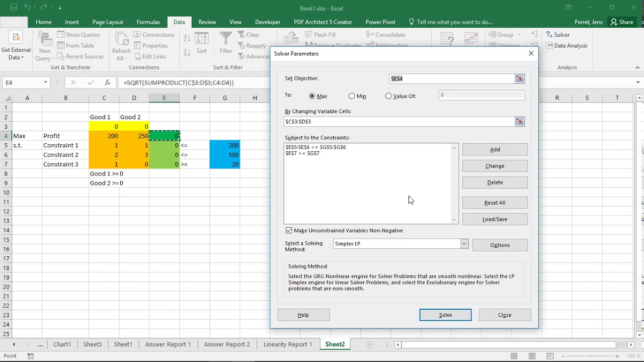
Task: Click the Changing Variable Cells range selector icon
Action: 519,122
